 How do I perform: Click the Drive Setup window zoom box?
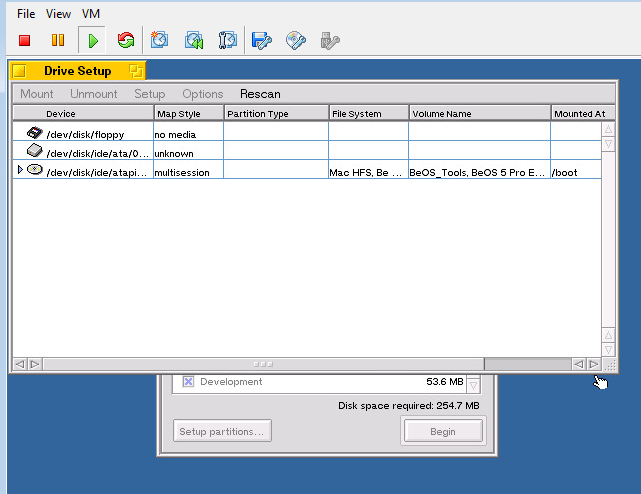[134, 71]
